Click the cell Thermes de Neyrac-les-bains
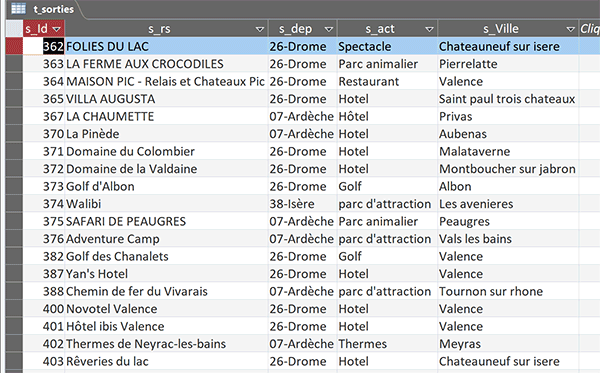This screenshot has height=373, width=600. click(166, 344)
